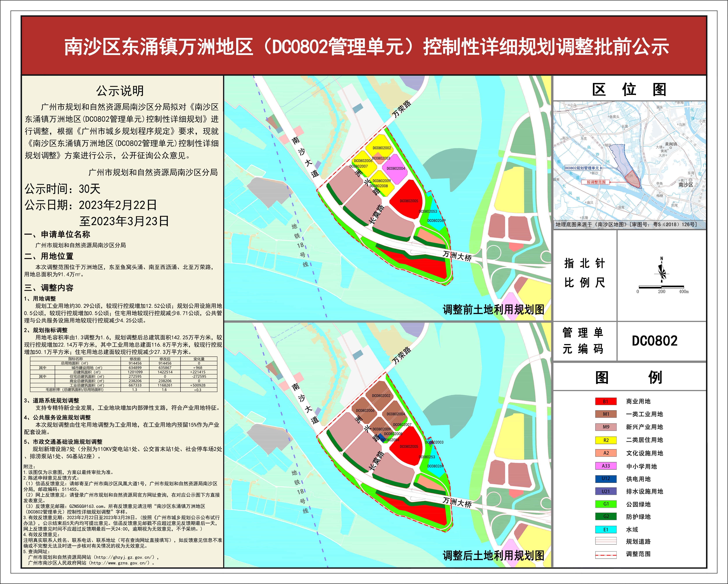Select the dark green G2 防护绿地 swatch
The image size is (728, 584).
coord(606,516)
